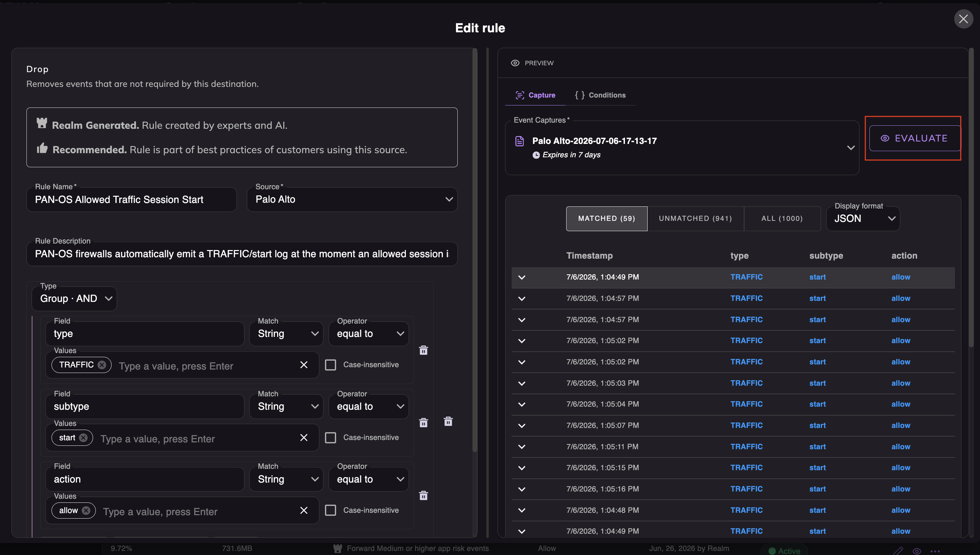Delete the subtype condition with trash icon

423,423
